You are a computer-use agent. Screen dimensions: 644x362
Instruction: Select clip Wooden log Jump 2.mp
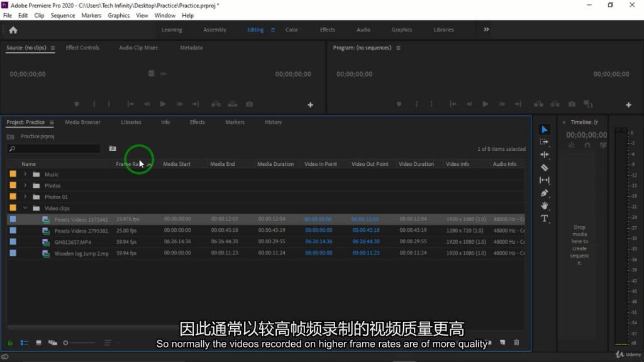81,254
